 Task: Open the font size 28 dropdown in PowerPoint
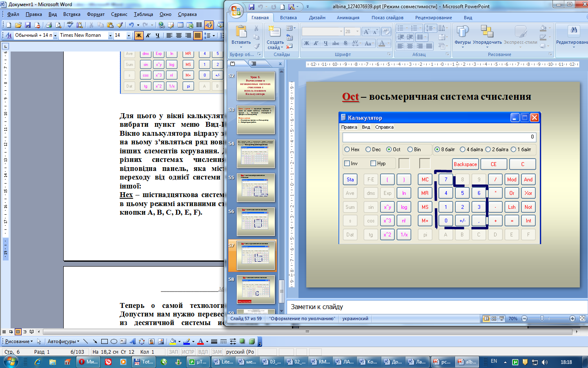[x=357, y=31]
